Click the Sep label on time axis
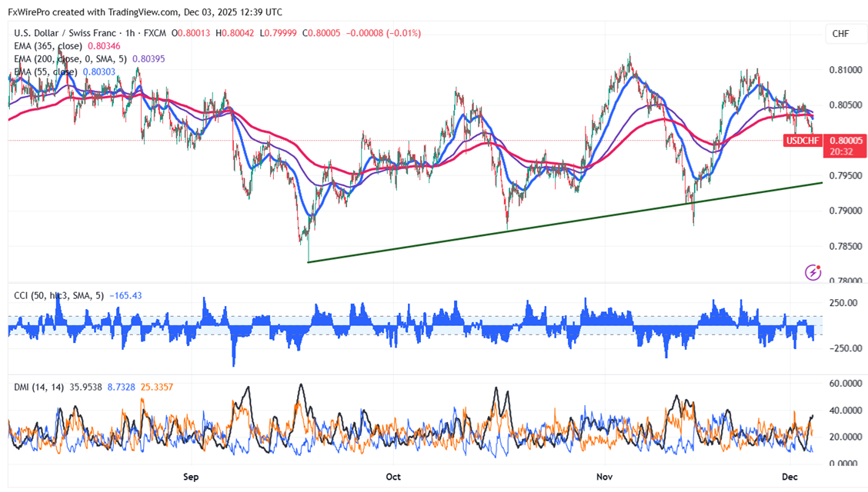Image resolution: width=868 pixels, height=492 pixels. tap(190, 477)
